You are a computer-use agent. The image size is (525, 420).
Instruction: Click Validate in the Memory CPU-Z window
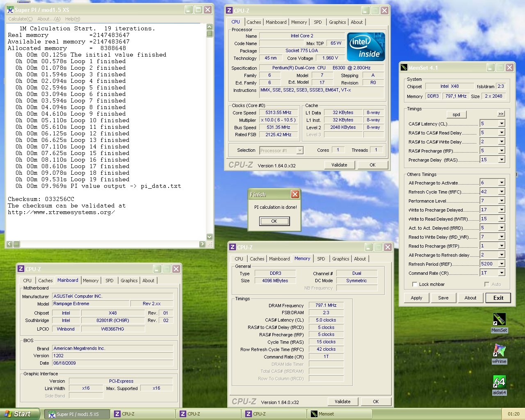click(342, 402)
